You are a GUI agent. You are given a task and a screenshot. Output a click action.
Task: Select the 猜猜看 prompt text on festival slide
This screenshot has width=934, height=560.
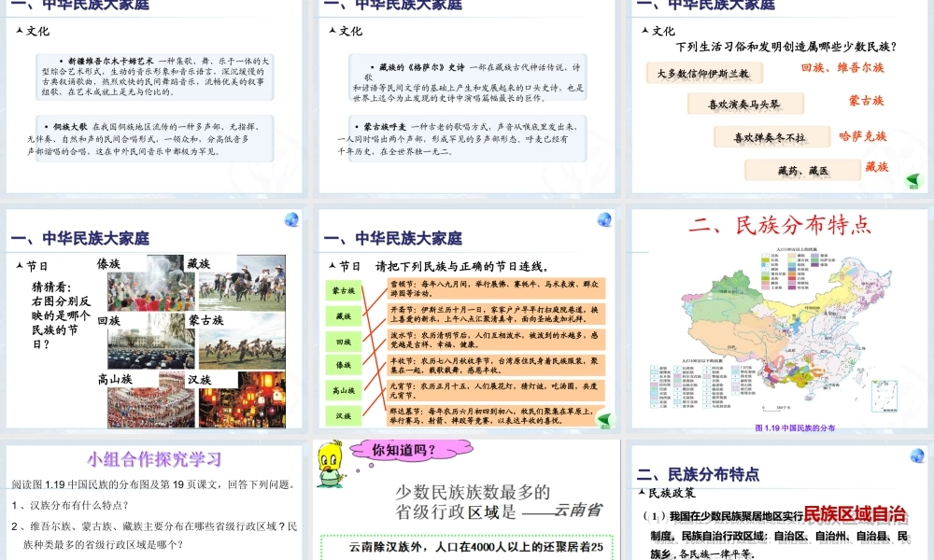(x=61, y=315)
